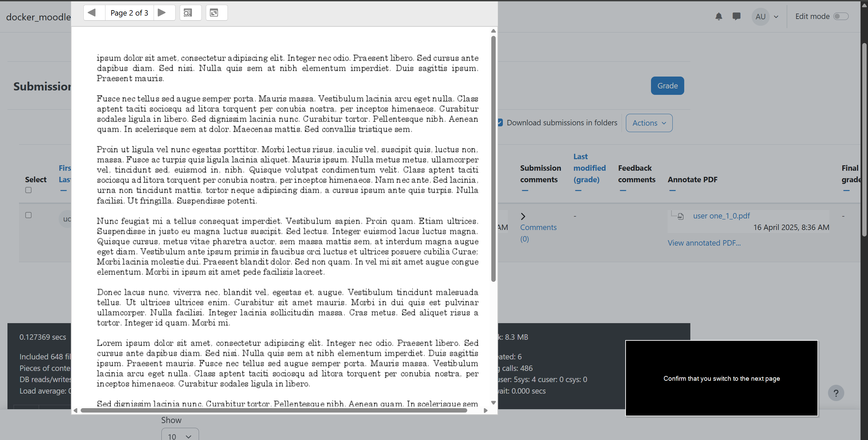
Task: Click the PDF viewer scroll up arrow
Action: coord(493,31)
